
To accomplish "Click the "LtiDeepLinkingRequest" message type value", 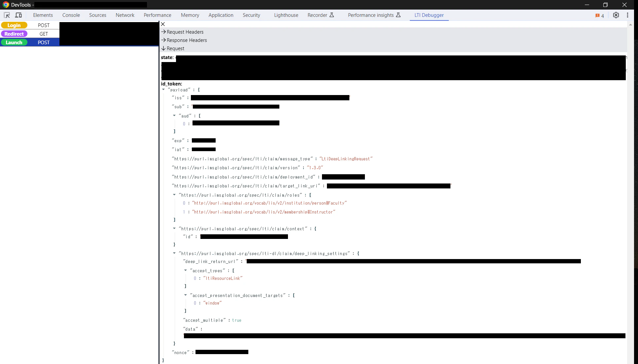I will click(x=346, y=159).
